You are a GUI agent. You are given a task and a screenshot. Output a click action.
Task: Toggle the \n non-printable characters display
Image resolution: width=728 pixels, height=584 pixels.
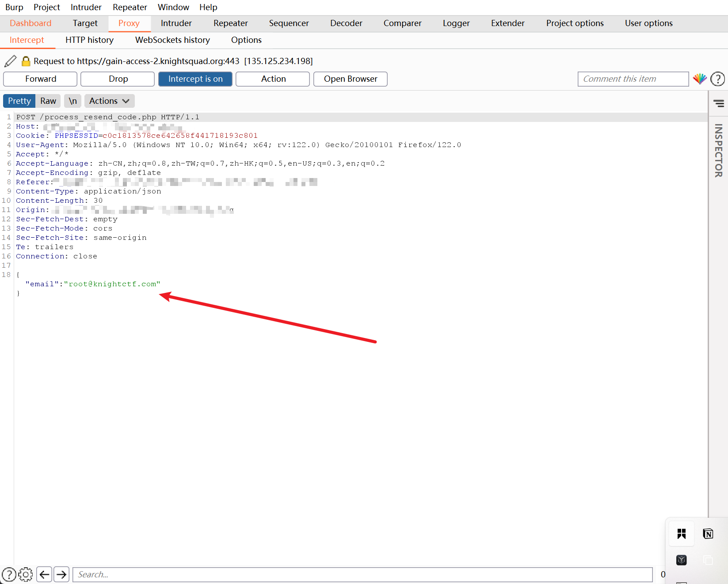click(72, 101)
